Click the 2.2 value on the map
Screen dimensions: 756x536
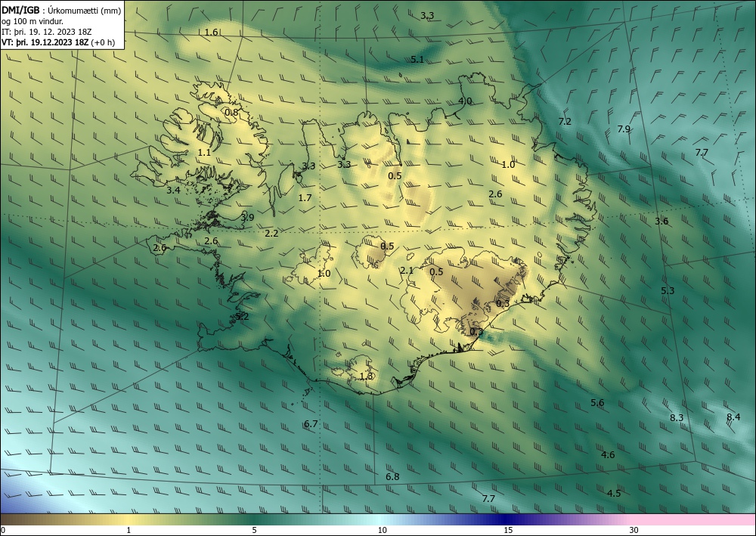[x=272, y=234]
